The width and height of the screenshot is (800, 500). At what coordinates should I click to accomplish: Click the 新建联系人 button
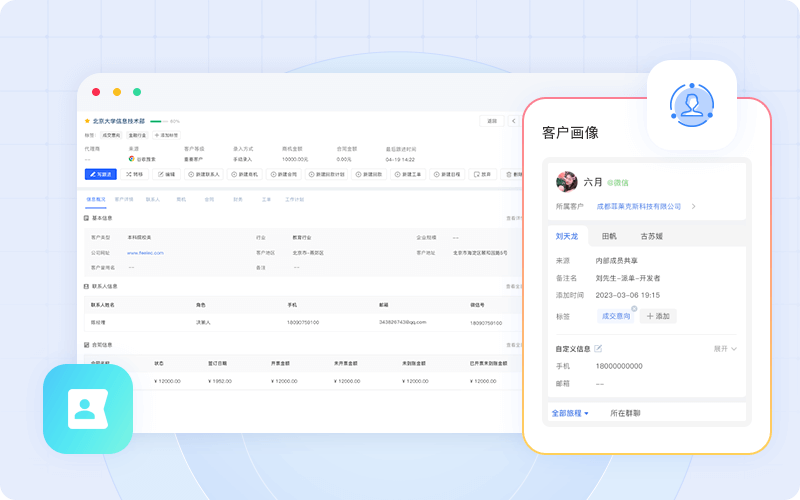[x=205, y=174]
